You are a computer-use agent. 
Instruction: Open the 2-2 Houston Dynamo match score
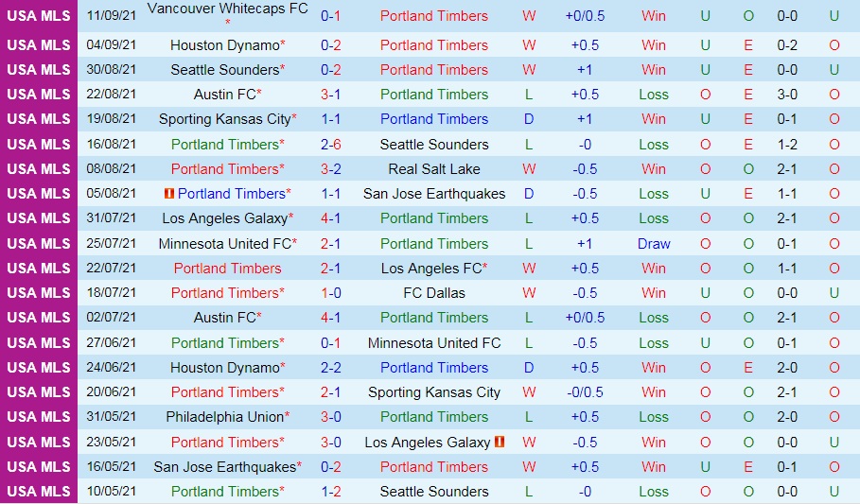[331, 368]
